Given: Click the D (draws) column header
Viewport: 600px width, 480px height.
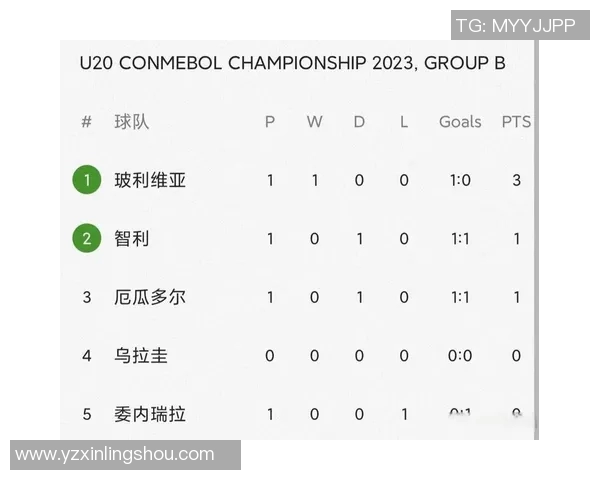Looking at the screenshot, I should pos(359,122).
